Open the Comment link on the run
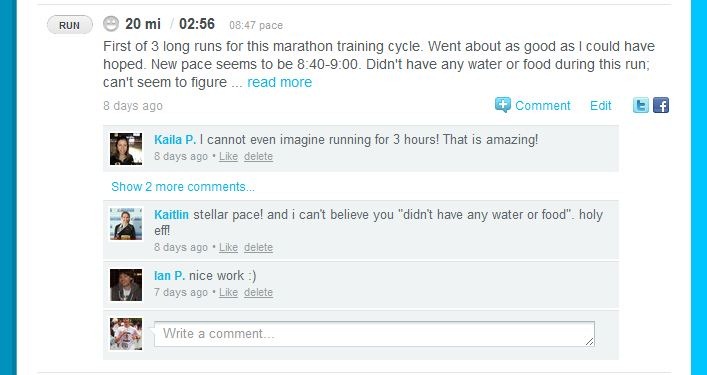Image resolution: width=707 pixels, height=375 pixels. click(542, 105)
